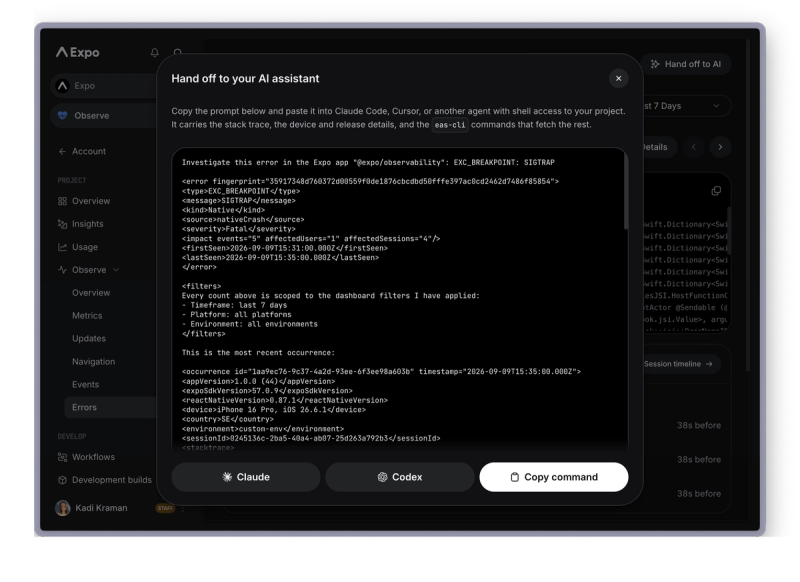Open the Observe section with heart icon
Viewport: 800px width, 582px height.
coord(105,116)
